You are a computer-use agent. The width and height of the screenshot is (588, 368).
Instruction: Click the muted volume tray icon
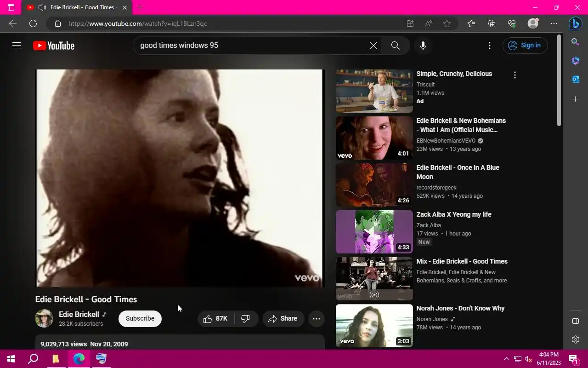528,359
